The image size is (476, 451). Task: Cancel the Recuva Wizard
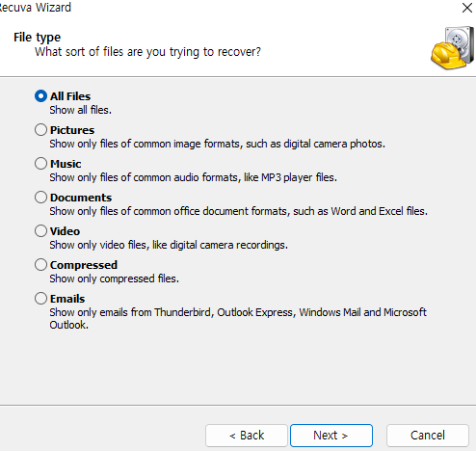(428, 436)
